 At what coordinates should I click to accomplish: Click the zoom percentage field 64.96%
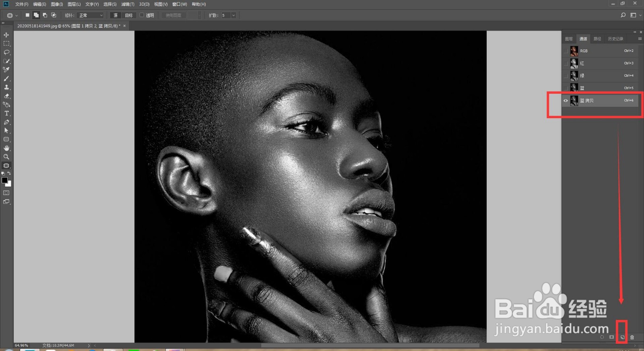[x=22, y=345]
